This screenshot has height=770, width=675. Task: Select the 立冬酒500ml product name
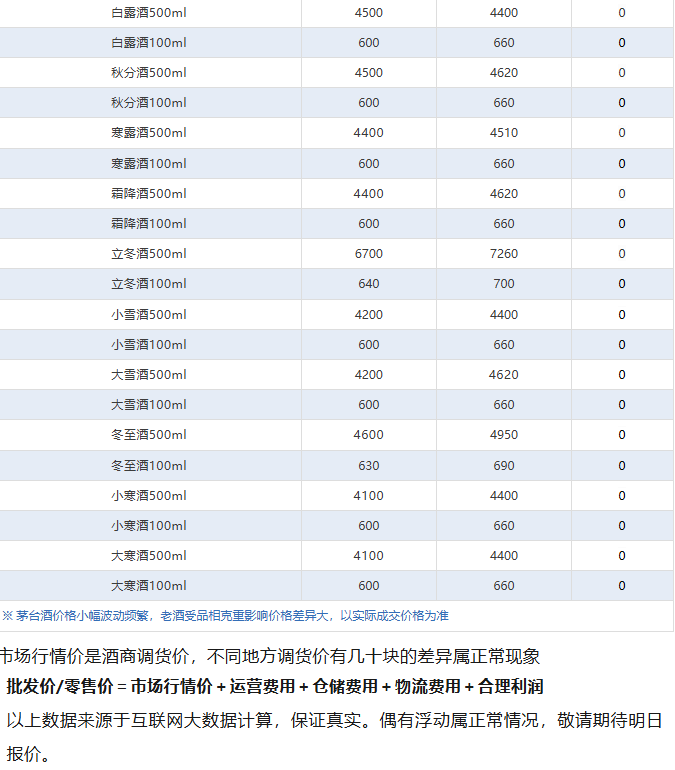click(x=149, y=254)
